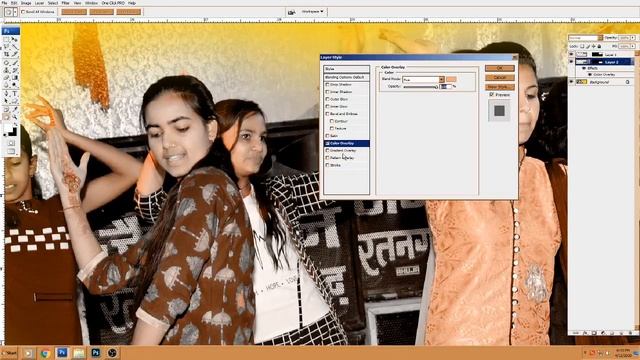Enable the Satin checkbox
The image size is (640, 360).
pos(327,136)
